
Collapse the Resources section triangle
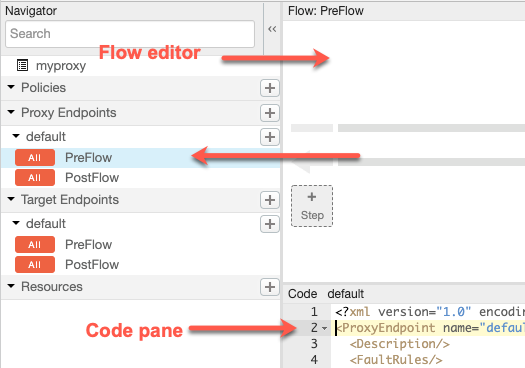point(11,286)
